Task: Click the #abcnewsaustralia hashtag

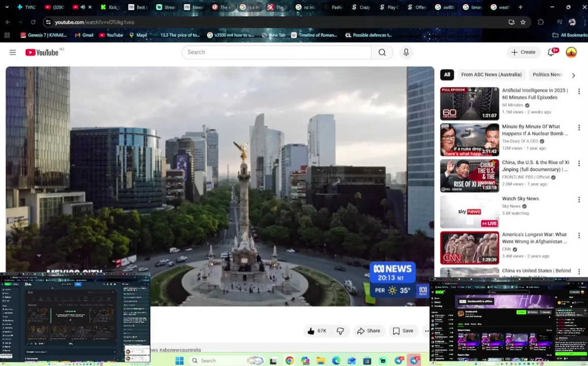Action: [180, 350]
